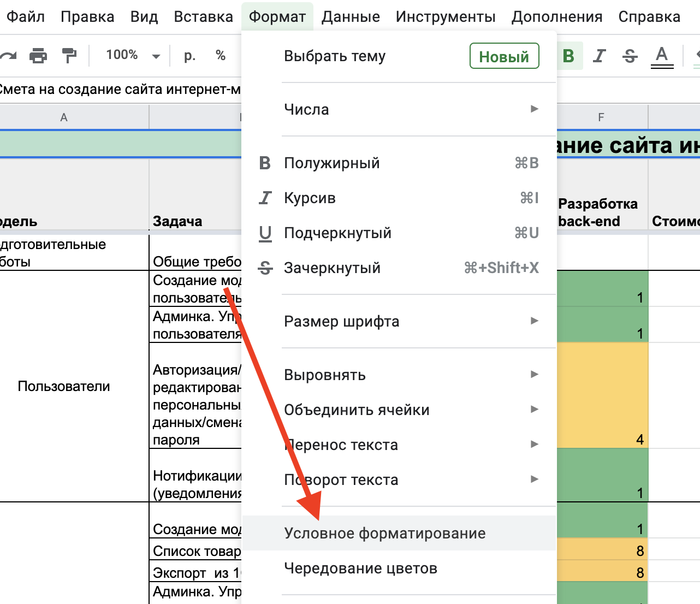Choose Курсив italic option in menu

tap(310, 198)
